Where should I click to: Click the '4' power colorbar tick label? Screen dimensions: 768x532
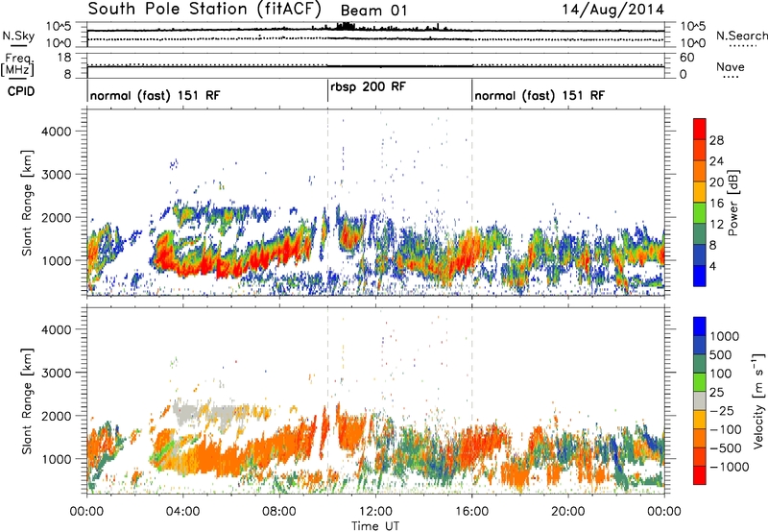712,266
